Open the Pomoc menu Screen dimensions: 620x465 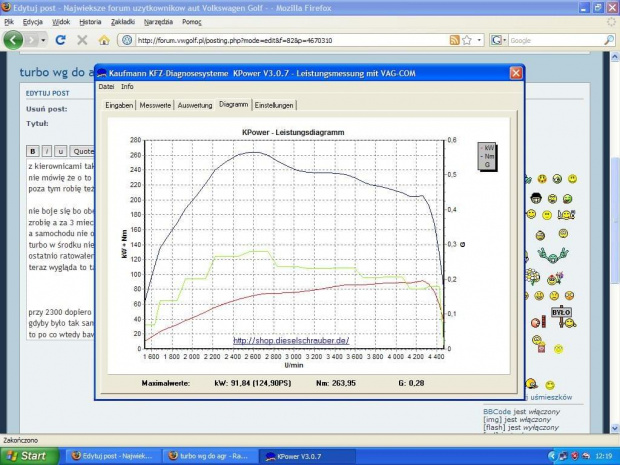pos(192,22)
